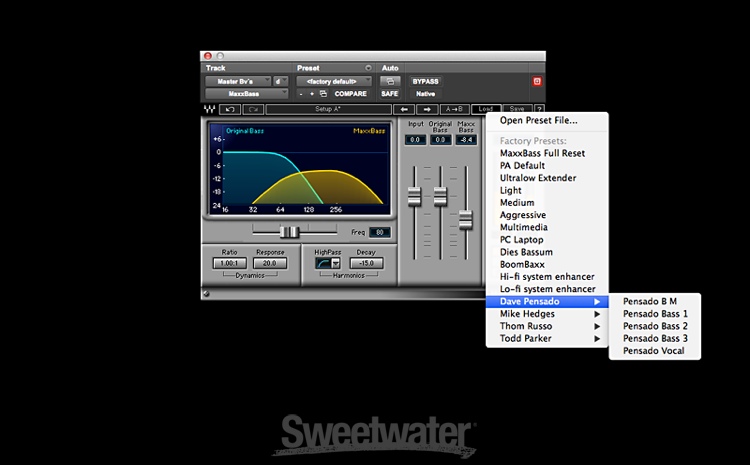Go to previous preset with left arrow

(x=404, y=109)
